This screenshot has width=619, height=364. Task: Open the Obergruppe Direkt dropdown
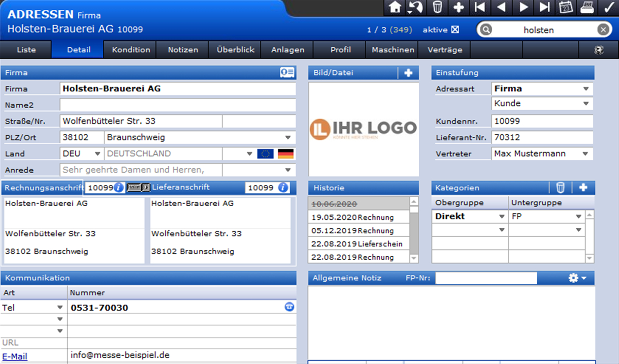point(502,216)
